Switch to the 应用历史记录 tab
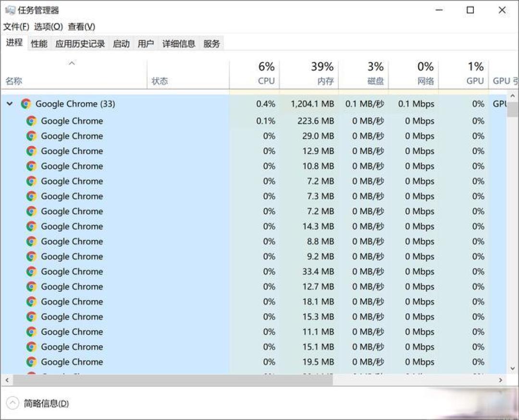The height and width of the screenshot is (420, 519). pyautogui.click(x=80, y=44)
